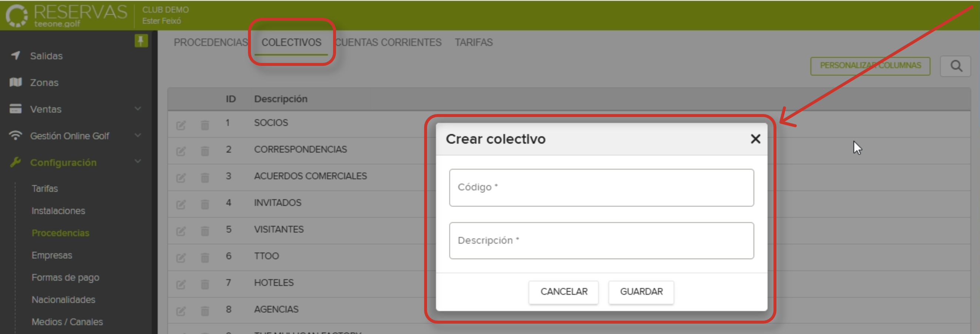Select the ACUERDOS COMERCIALES description cell
Screen dimensions: 980x334
[x=311, y=176]
